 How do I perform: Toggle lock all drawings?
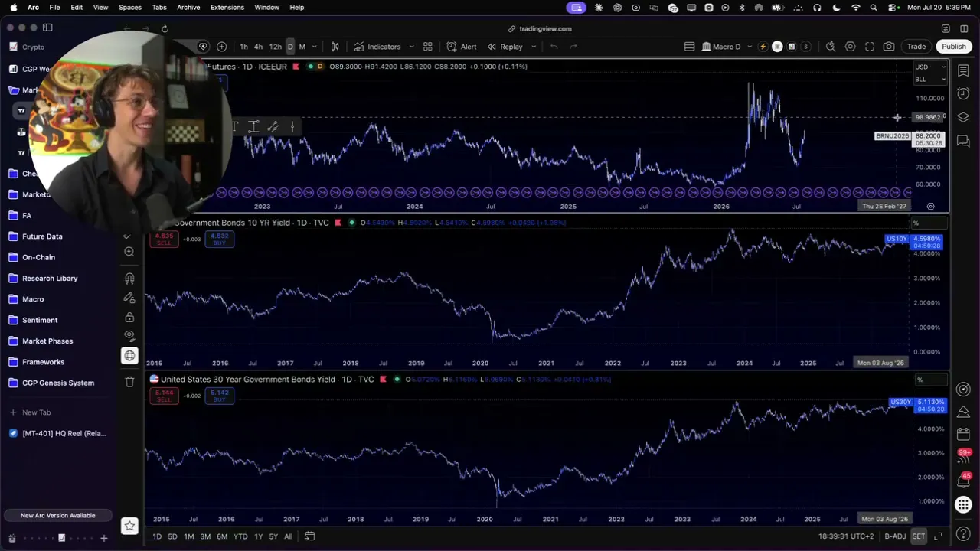[129, 317]
